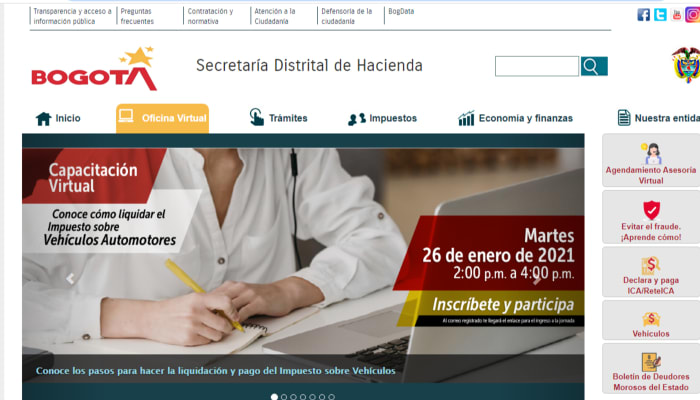The width and height of the screenshot is (700, 400).
Task: Click the people icon beside Impuestos
Action: click(357, 119)
